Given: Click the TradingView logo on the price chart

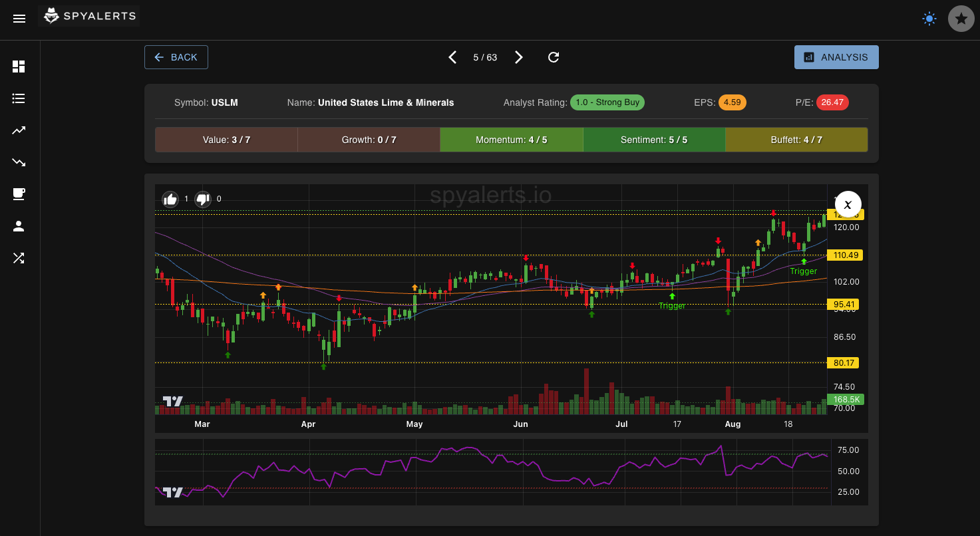Looking at the screenshot, I should click(172, 400).
